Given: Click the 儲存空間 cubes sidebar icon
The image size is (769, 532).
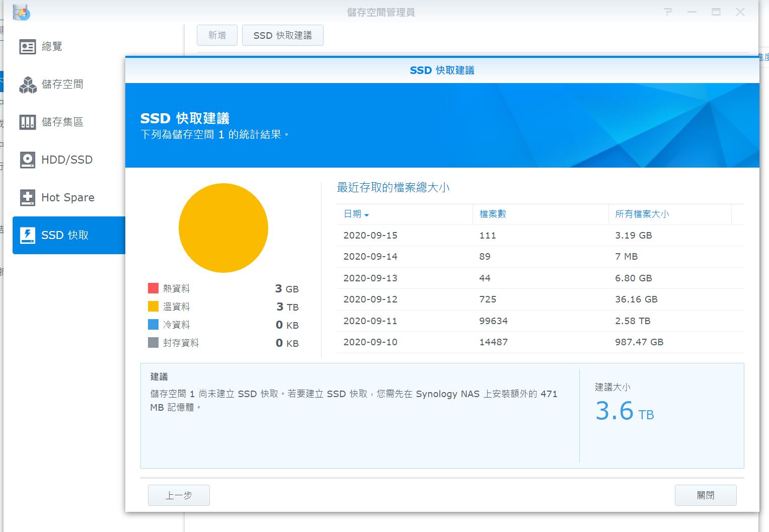Looking at the screenshot, I should (28, 85).
